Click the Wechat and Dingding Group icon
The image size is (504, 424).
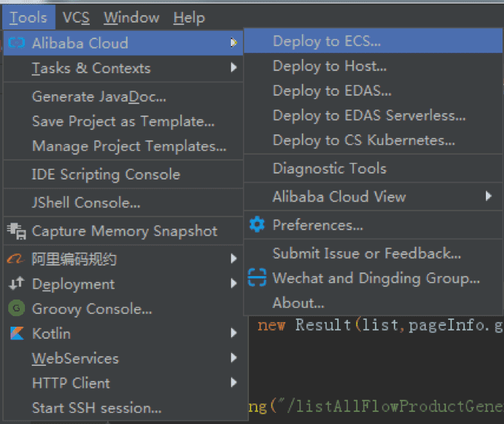click(257, 278)
